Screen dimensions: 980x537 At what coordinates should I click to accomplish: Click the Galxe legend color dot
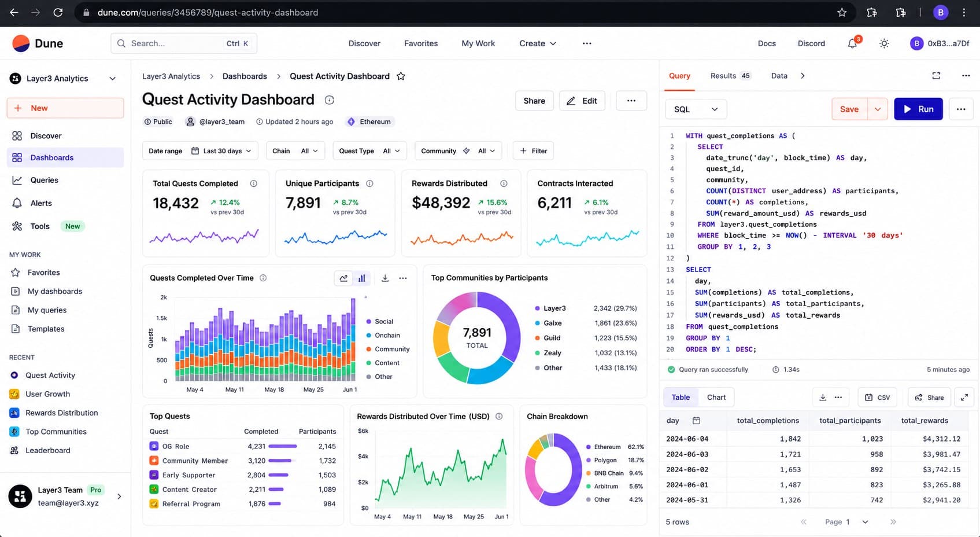point(538,323)
